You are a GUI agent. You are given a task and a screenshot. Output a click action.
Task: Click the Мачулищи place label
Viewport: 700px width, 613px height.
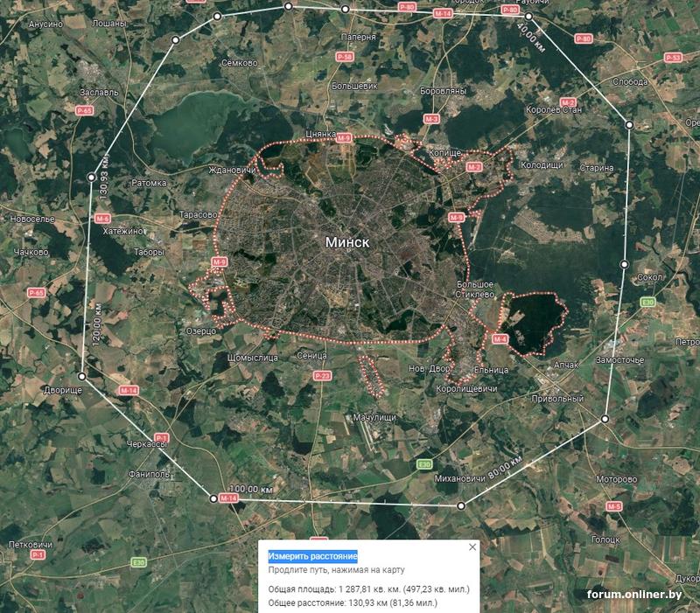374,418
